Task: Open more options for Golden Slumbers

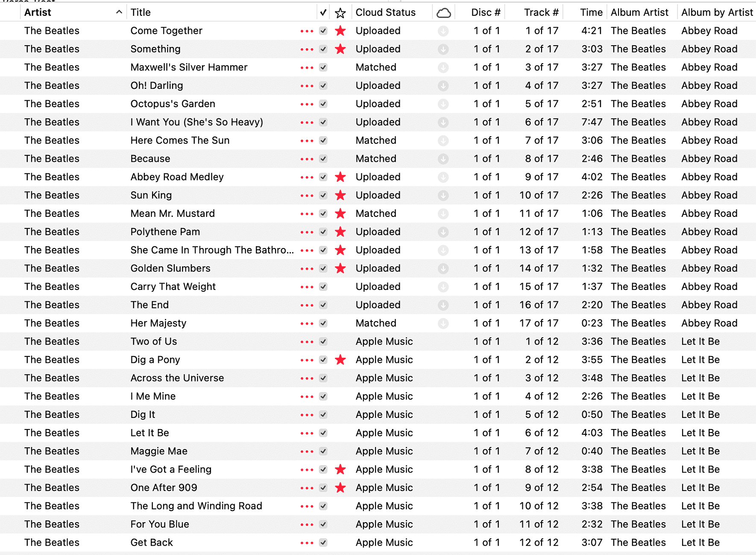Action: pyautogui.click(x=307, y=269)
